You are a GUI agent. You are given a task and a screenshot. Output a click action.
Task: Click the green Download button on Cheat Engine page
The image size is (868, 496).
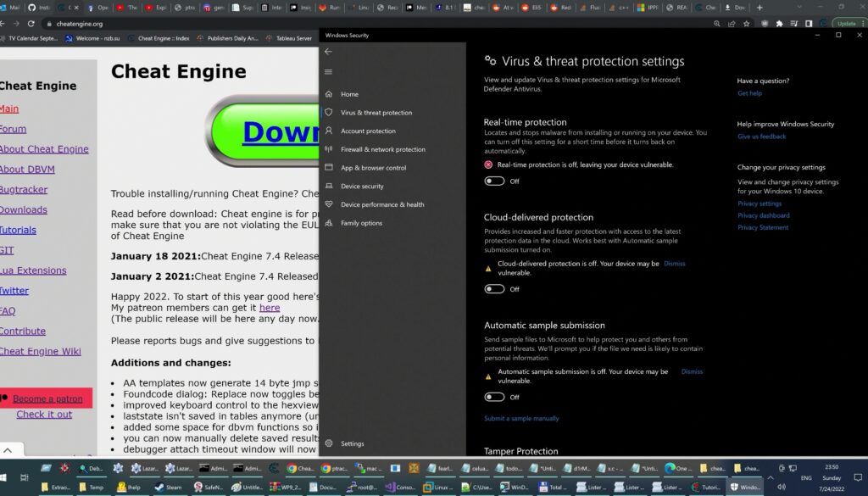pyautogui.click(x=264, y=131)
